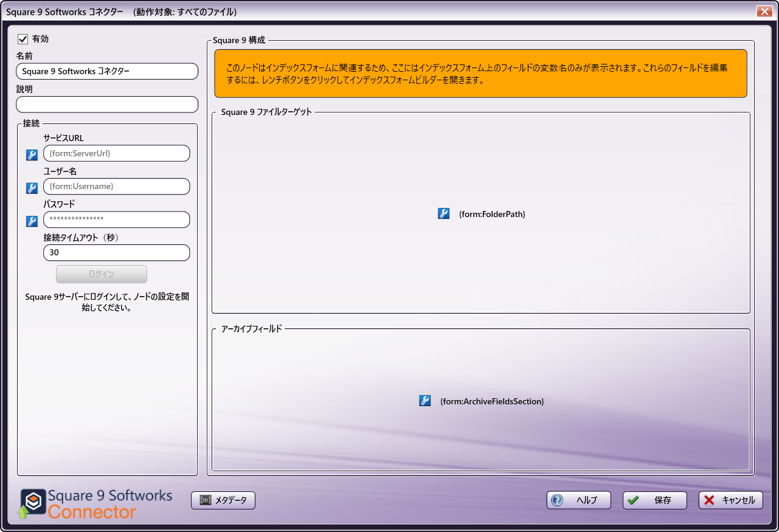Focus the 説明 input field
Image resolution: width=779 pixels, height=532 pixels.
(107, 105)
